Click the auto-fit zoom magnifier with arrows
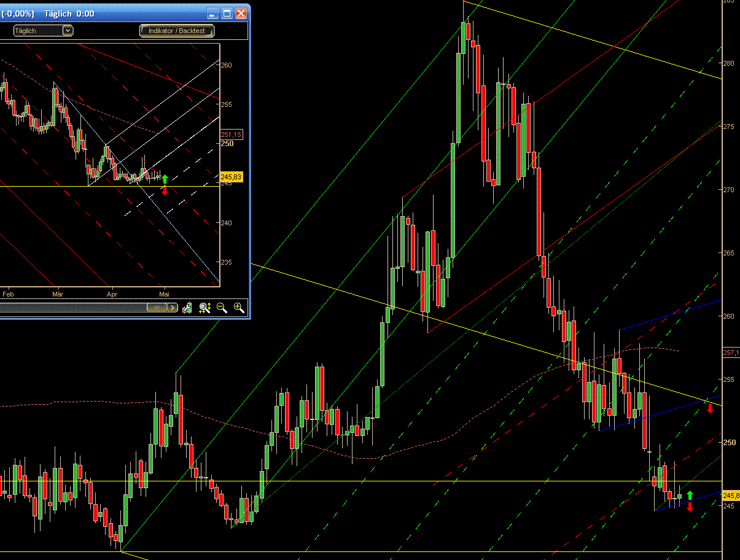Viewport: 740px width, 560px height. coord(205,308)
